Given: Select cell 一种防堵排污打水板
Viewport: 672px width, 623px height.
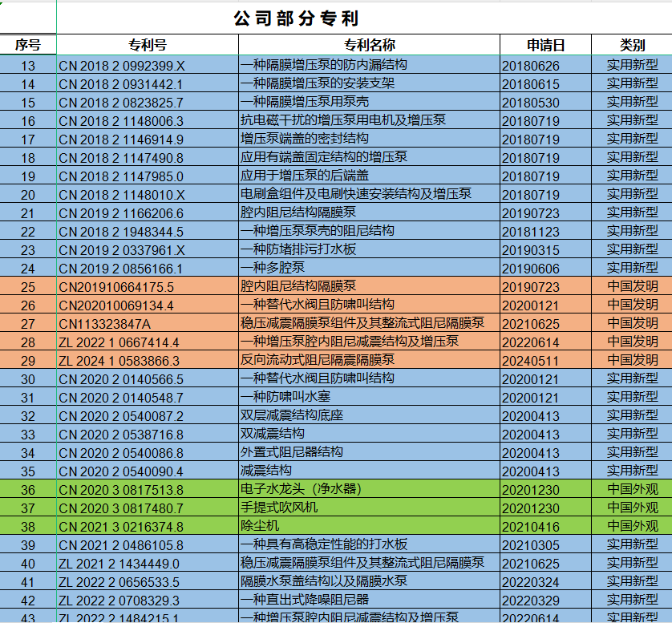Looking at the screenshot, I should click(x=369, y=249).
